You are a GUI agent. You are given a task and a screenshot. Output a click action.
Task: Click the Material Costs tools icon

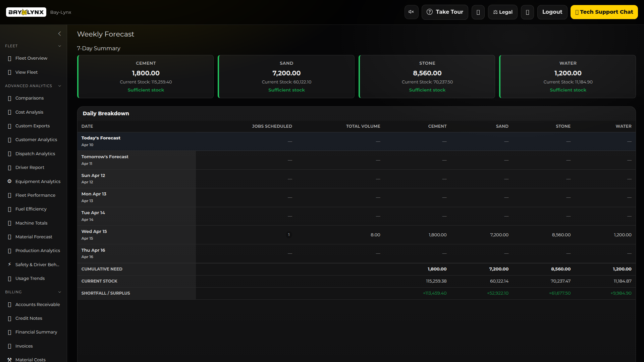[9, 359]
